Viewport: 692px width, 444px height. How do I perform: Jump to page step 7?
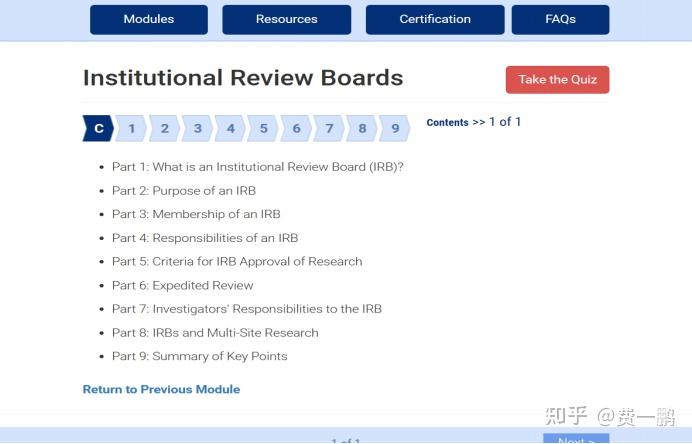point(329,128)
